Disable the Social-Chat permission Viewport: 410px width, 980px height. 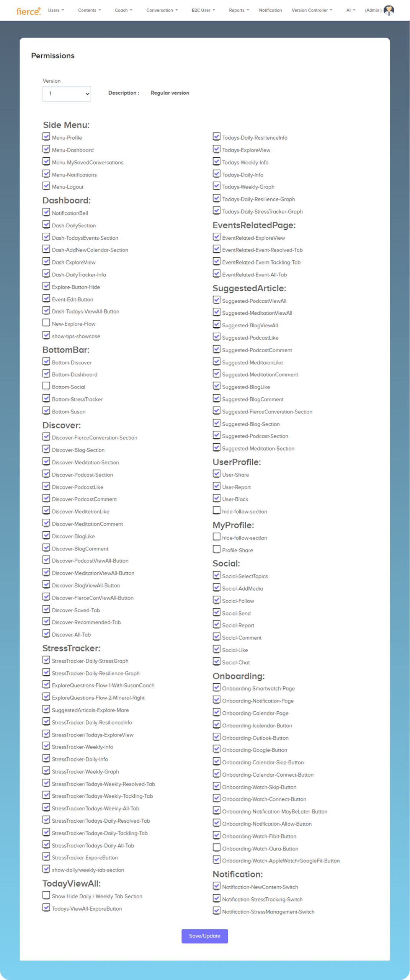coord(217,661)
